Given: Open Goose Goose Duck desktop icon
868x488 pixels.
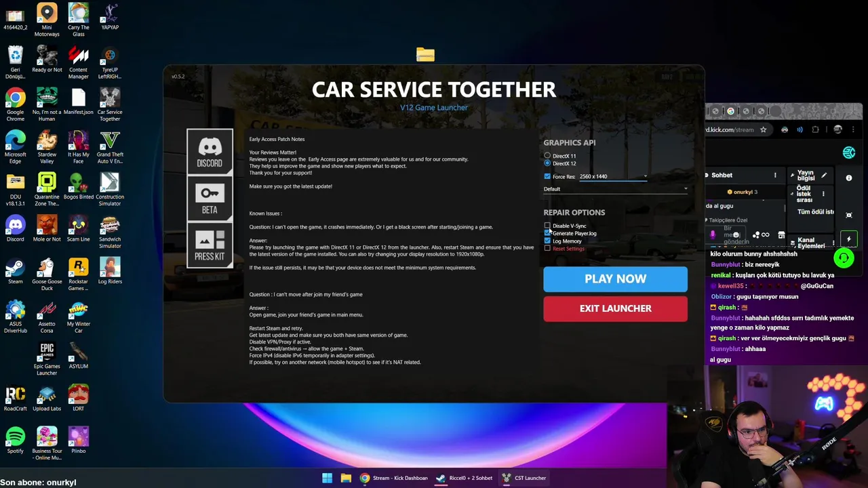Looking at the screenshot, I should 47,274.
